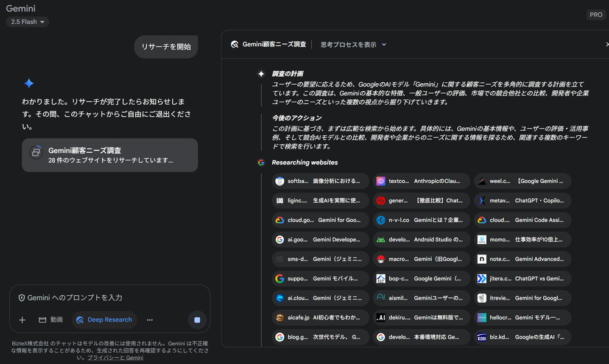Open the プライバシーと Gemini link
This screenshot has height=364, width=609.
[115, 357]
